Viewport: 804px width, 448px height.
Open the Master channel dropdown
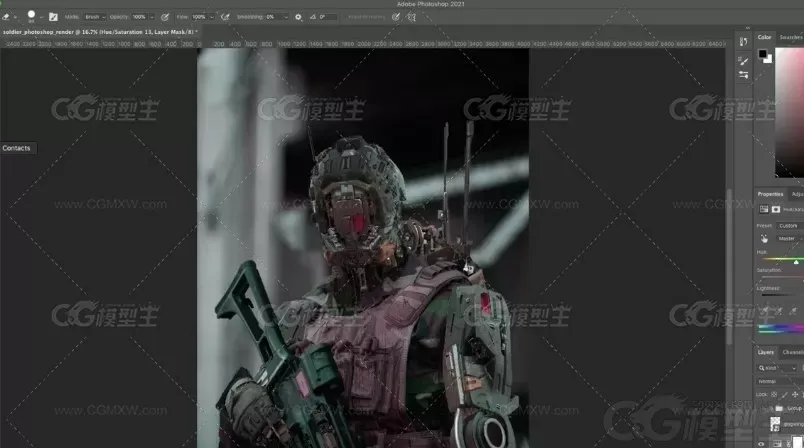[789, 238]
